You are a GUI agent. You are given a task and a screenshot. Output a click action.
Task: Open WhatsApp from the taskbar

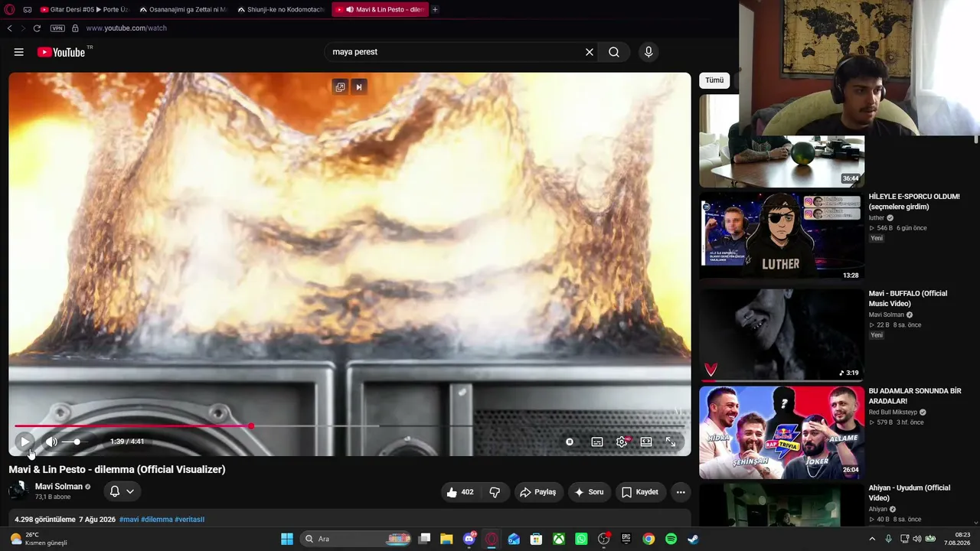point(581,539)
